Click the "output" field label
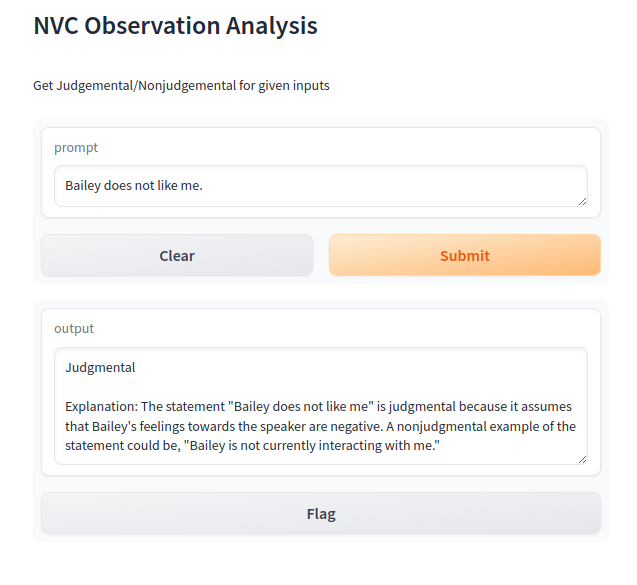The width and height of the screenshot is (637, 585). pyautogui.click(x=74, y=328)
